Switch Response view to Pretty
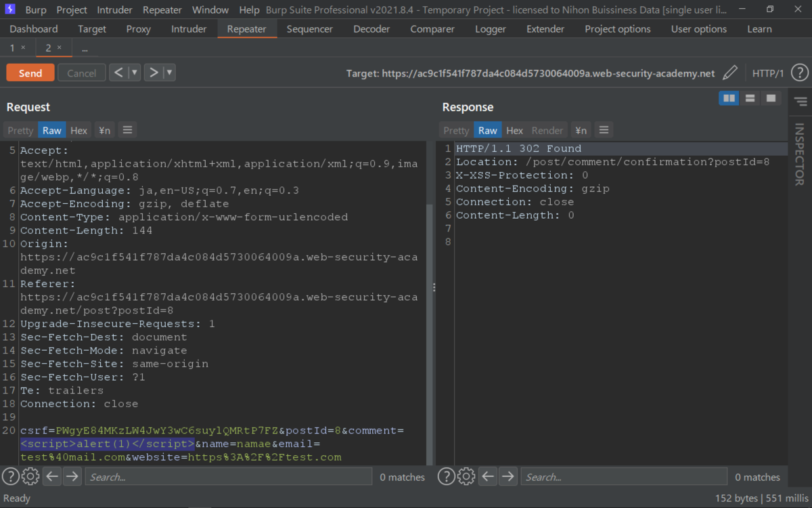The image size is (812, 508). (456, 130)
